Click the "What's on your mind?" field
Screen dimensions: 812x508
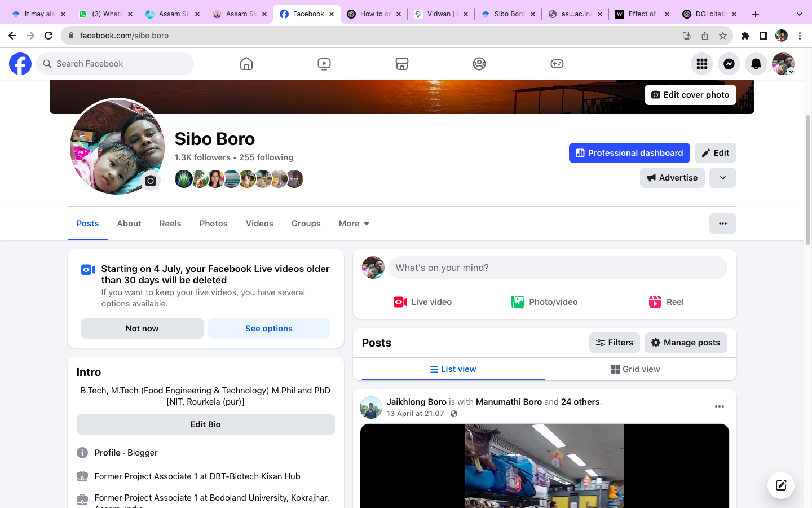557,268
